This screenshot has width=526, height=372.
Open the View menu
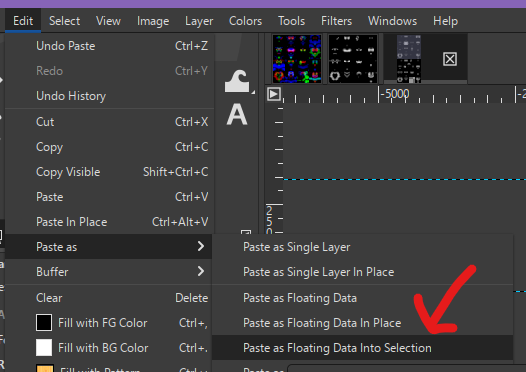click(x=108, y=21)
